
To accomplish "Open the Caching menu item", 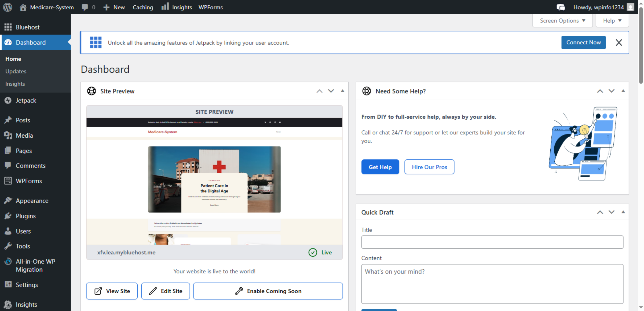I will tap(143, 7).
